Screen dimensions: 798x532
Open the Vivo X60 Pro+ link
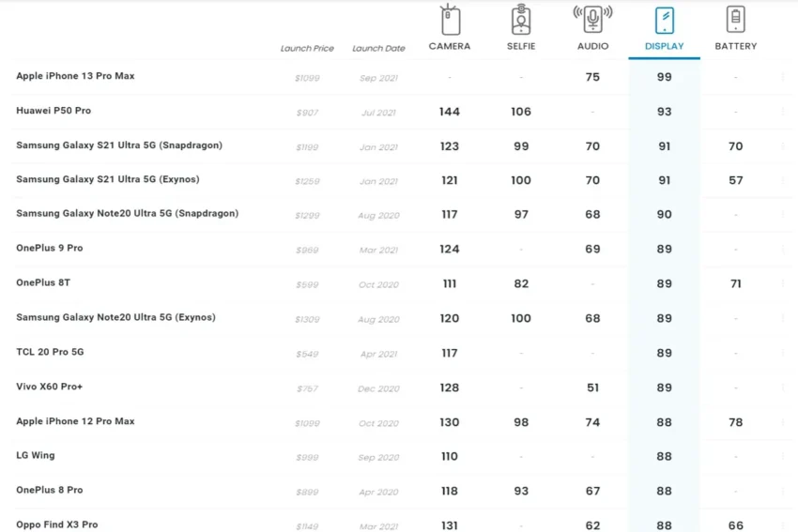(x=50, y=387)
